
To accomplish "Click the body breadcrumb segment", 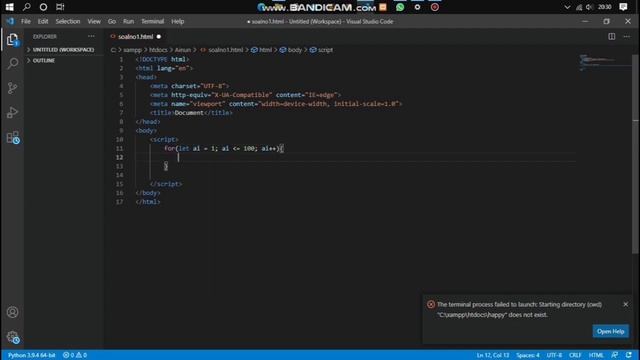I will 295,50.
